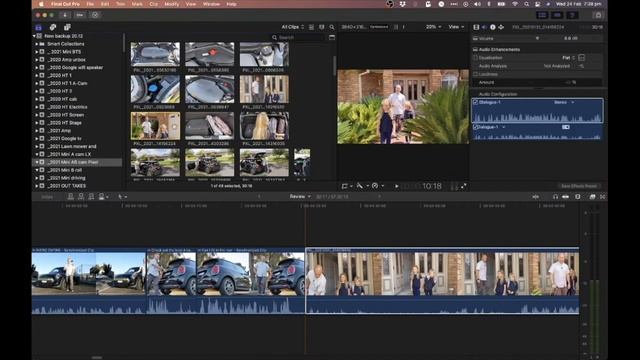Run the Audio Analysis magic wand
Screen dimensions: 640x360
click(582, 66)
